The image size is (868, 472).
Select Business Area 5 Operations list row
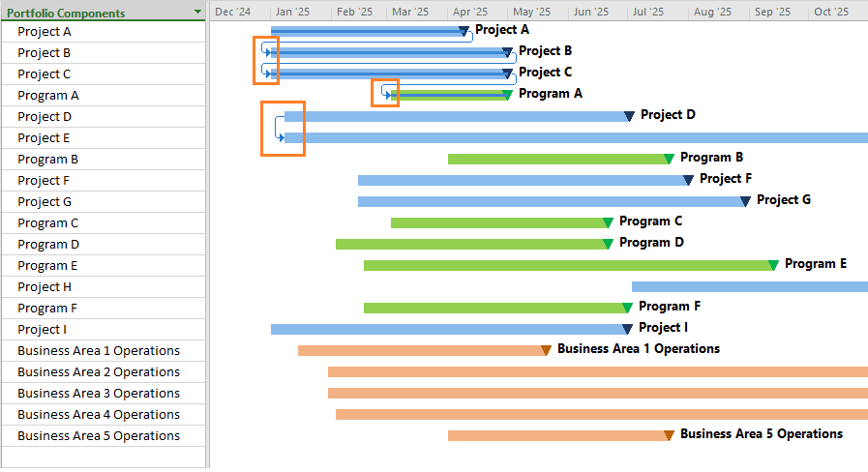(x=104, y=436)
